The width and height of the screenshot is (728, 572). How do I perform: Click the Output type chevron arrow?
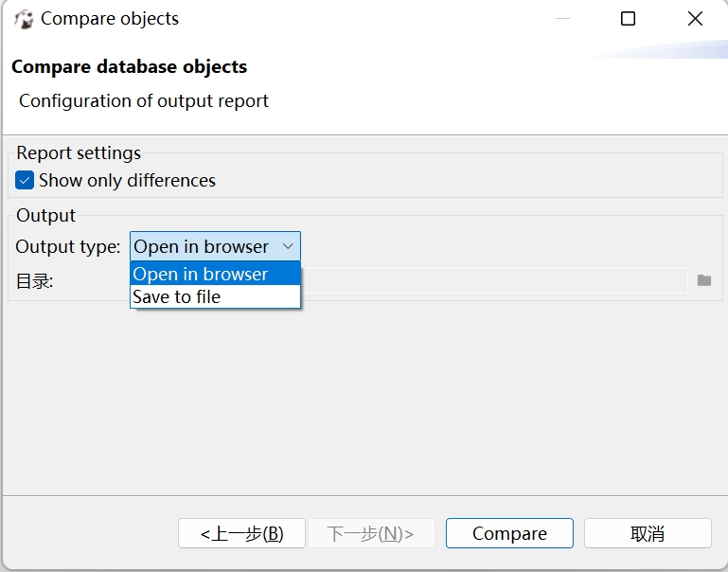[289, 246]
